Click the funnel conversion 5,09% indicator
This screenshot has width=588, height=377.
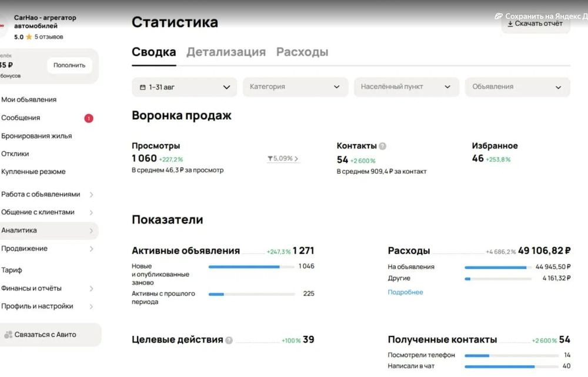283,159
